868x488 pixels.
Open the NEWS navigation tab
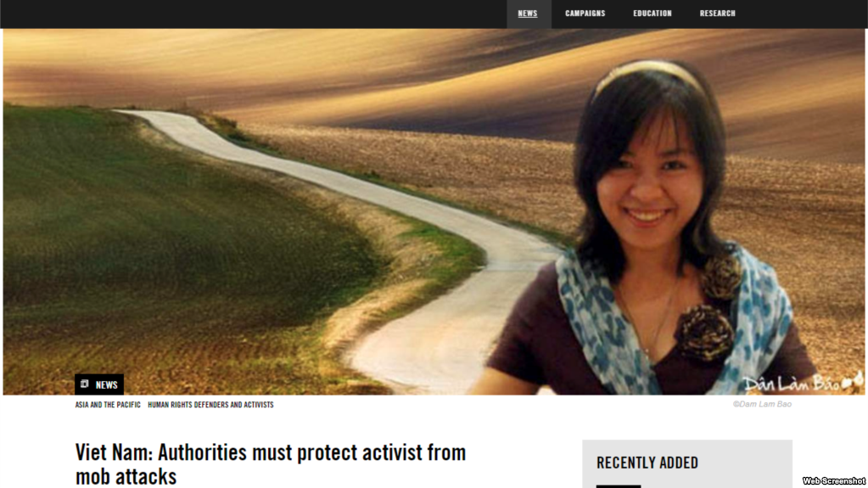click(x=528, y=14)
